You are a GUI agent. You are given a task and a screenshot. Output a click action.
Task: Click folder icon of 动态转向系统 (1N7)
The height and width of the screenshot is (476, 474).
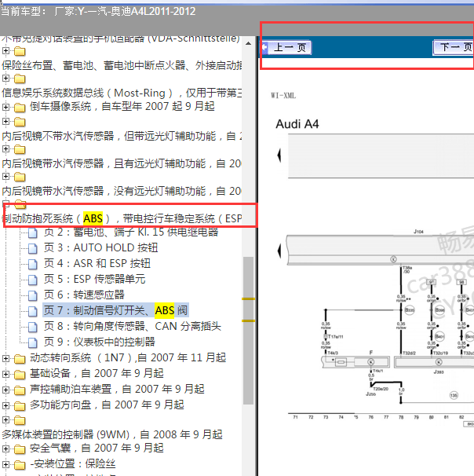(20, 359)
